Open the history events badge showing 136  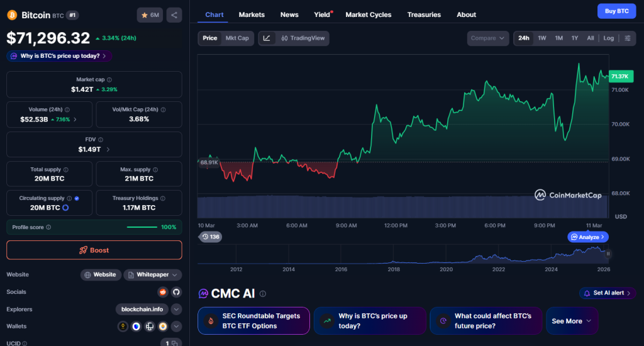point(210,237)
